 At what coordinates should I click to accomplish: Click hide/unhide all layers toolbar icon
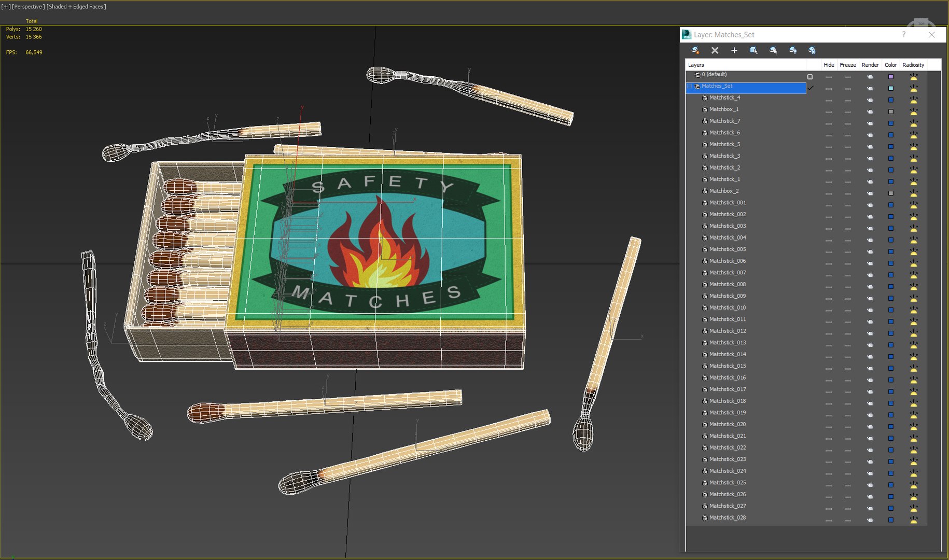click(793, 50)
